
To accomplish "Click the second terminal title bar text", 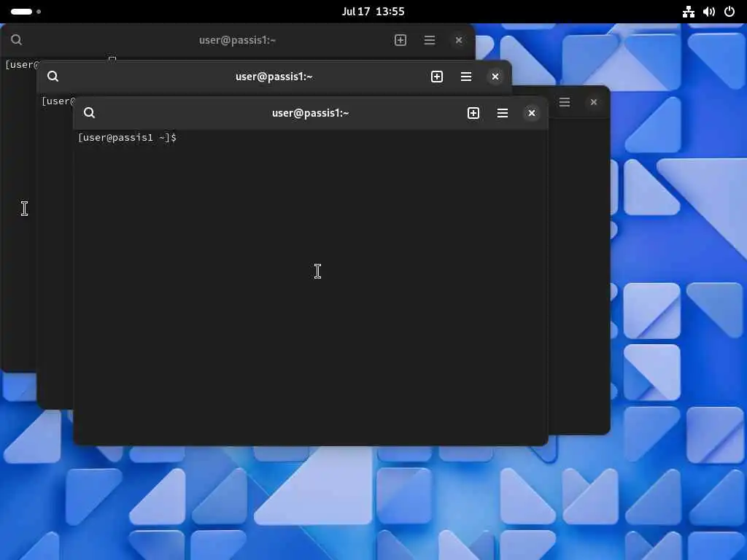I will 274,77.
